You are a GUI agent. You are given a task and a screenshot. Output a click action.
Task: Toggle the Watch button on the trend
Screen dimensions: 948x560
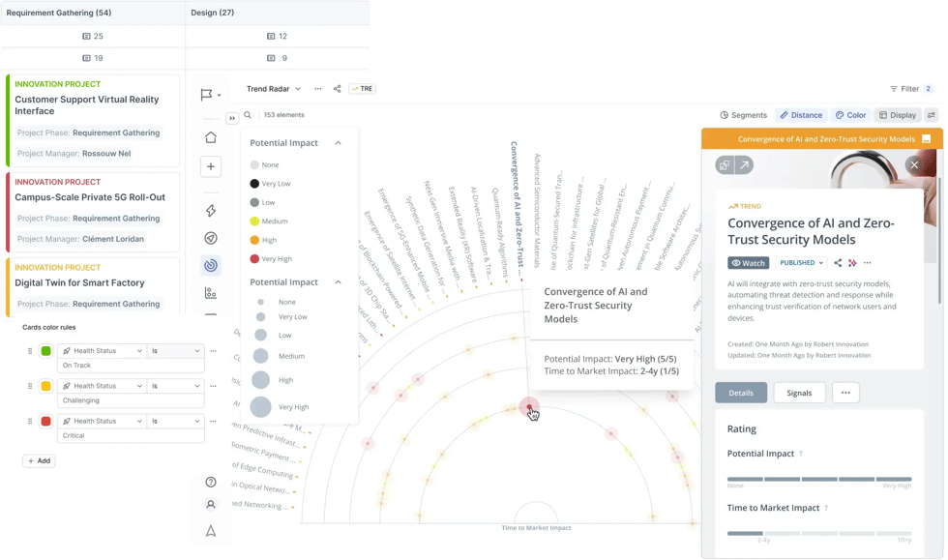point(749,263)
